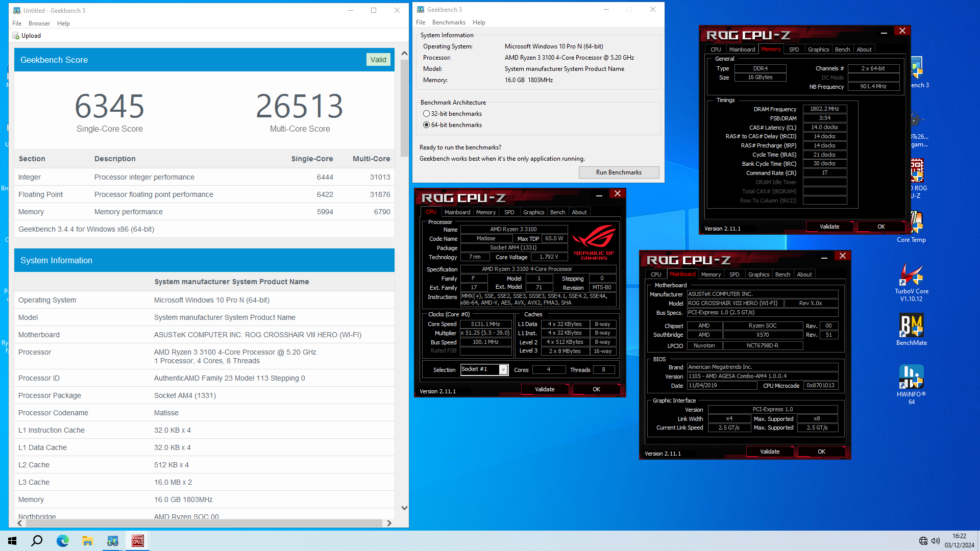980x551 pixels.
Task: Click the Multi-Core Score 26513
Action: point(300,106)
